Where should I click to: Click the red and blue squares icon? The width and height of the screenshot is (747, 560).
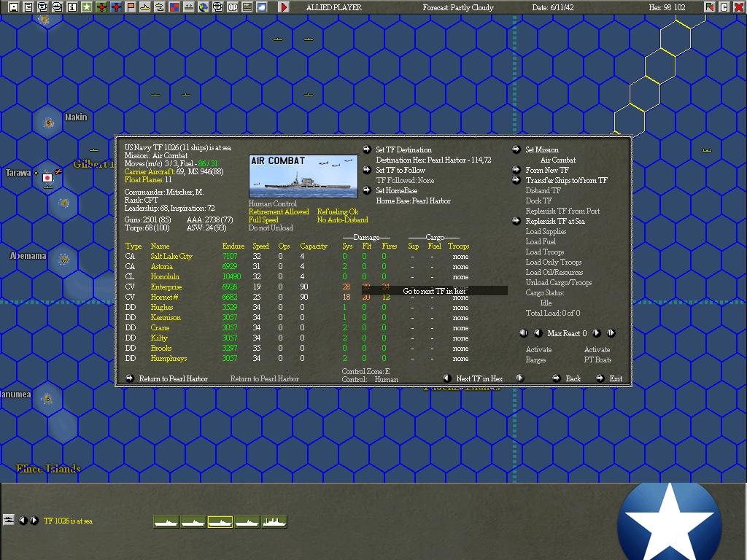tap(174, 7)
